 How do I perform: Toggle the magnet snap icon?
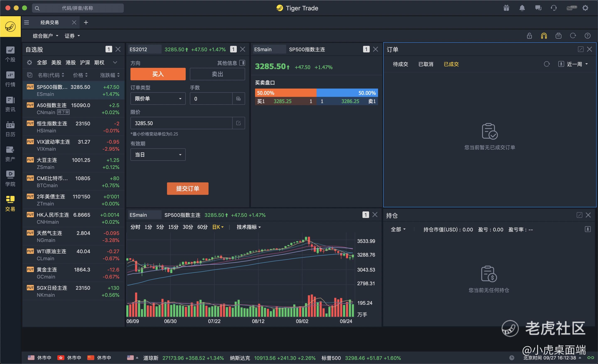[x=544, y=36]
